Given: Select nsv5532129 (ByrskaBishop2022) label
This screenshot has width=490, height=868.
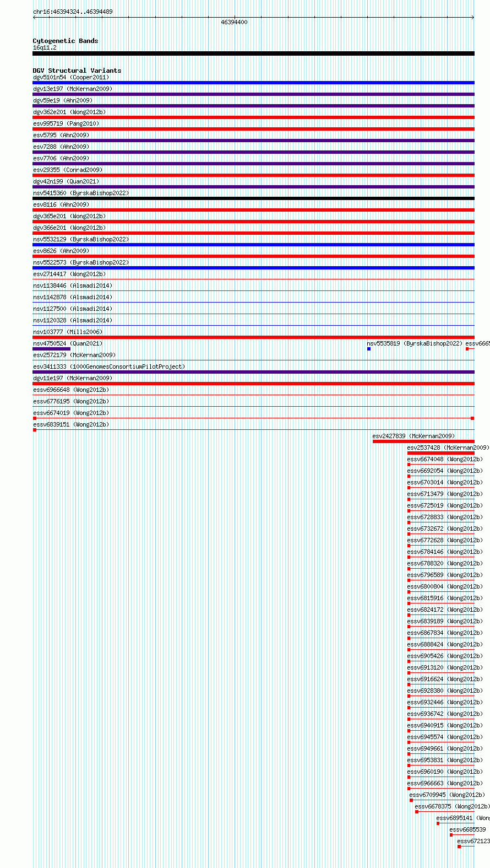Looking at the screenshot, I should coord(81,239).
